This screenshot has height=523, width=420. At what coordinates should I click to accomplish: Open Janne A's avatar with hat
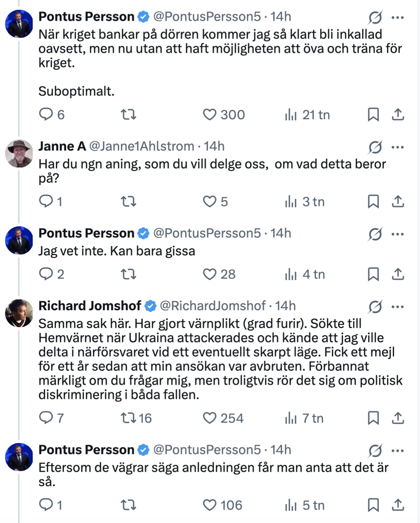[x=19, y=153]
